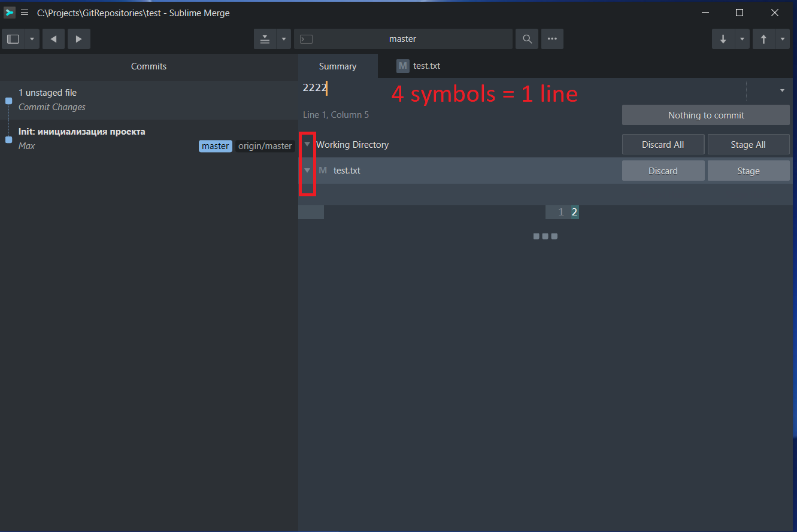Push changes using the up-arrow icon
Screen dimensions: 797x532
pyautogui.click(x=763, y=38)
